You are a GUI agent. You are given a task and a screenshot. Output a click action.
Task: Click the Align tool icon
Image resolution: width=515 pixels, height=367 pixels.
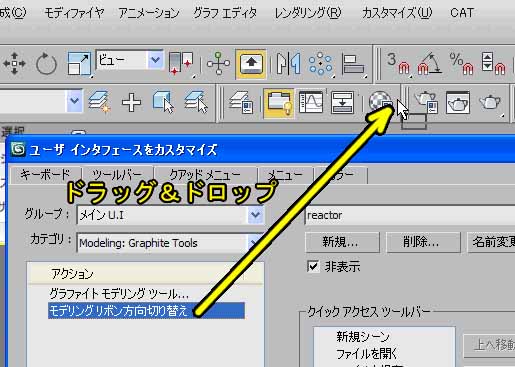pyautogui.click(x=353, y=64)
